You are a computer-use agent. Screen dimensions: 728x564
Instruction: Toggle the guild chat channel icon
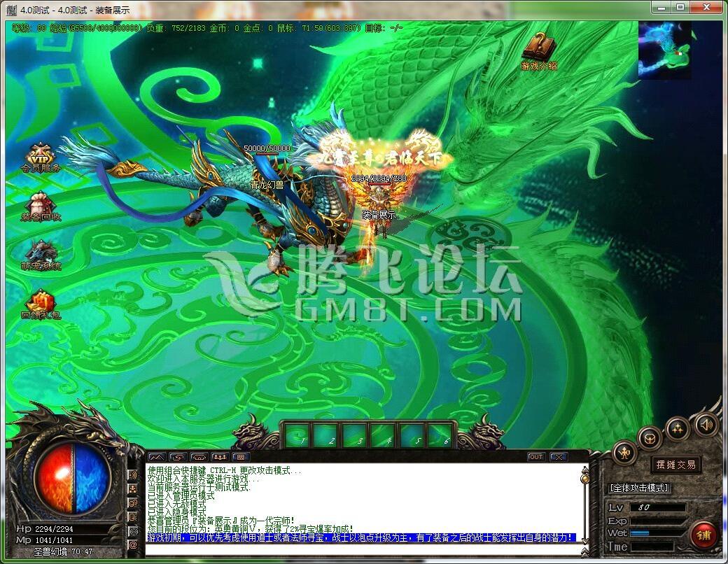[x=133, y=502]
